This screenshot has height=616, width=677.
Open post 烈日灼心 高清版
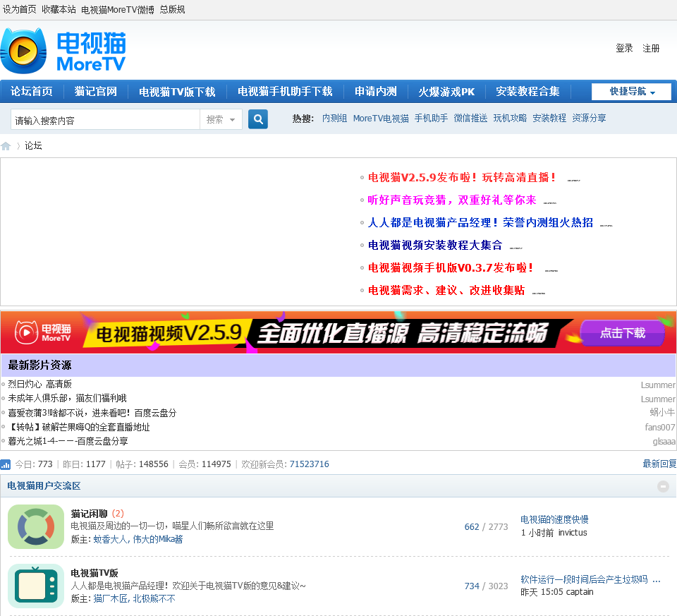[39, 384]
